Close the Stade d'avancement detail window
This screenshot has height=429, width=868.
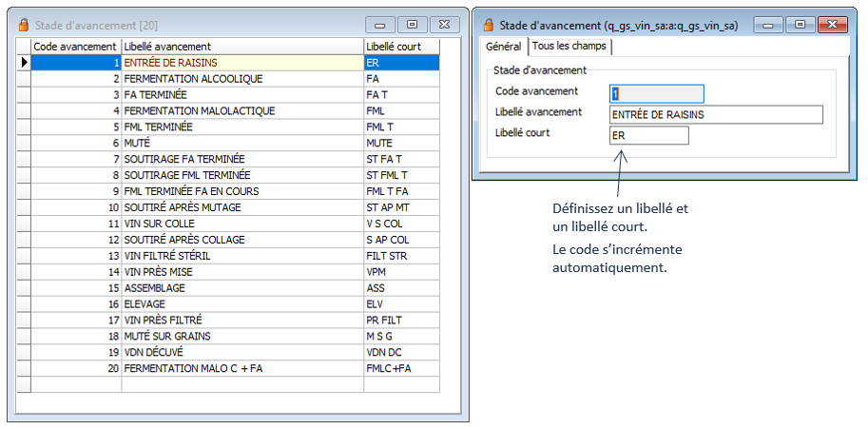[832, 25]
